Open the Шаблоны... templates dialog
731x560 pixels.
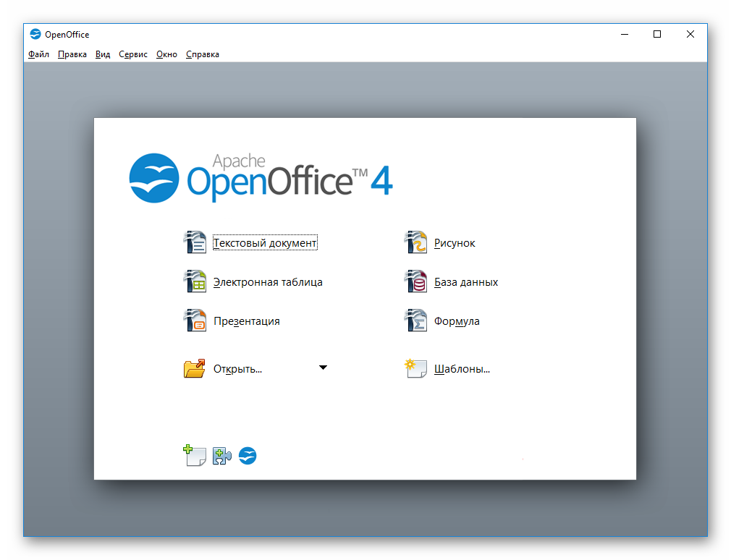(x=461, y=369)
